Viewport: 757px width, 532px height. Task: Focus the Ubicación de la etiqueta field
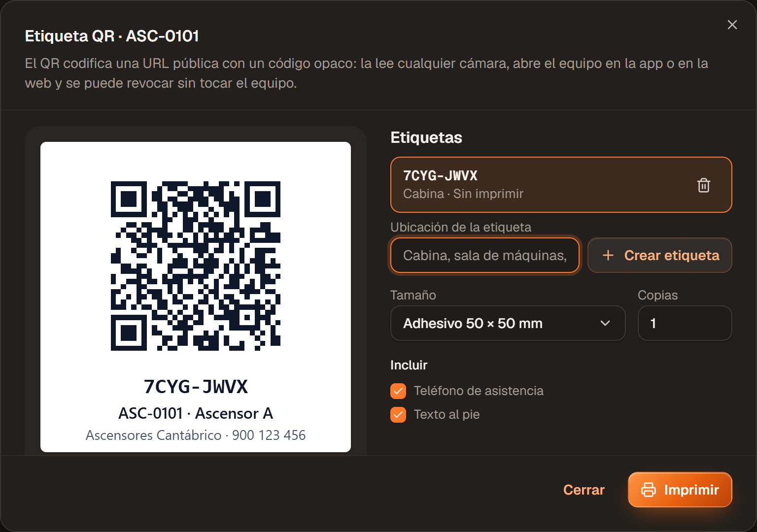(484, 255)
